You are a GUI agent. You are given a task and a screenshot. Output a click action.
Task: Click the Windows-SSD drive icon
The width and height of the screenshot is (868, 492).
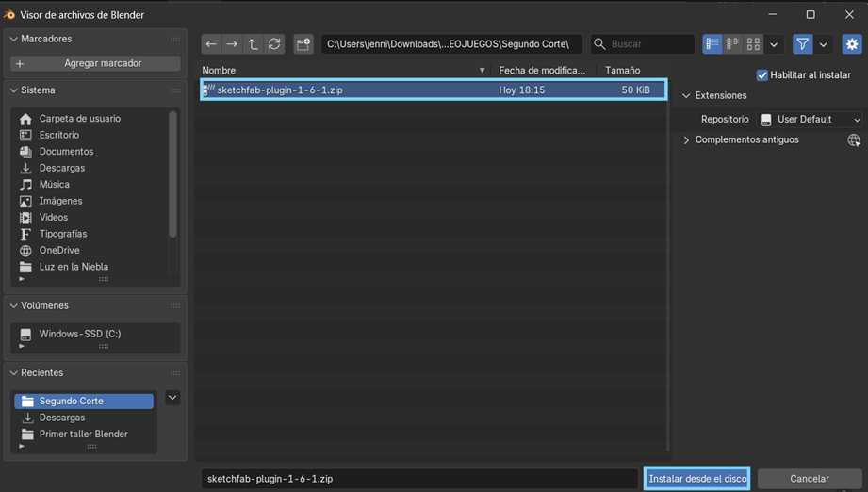pyautogui.click(x=25, y=335)
